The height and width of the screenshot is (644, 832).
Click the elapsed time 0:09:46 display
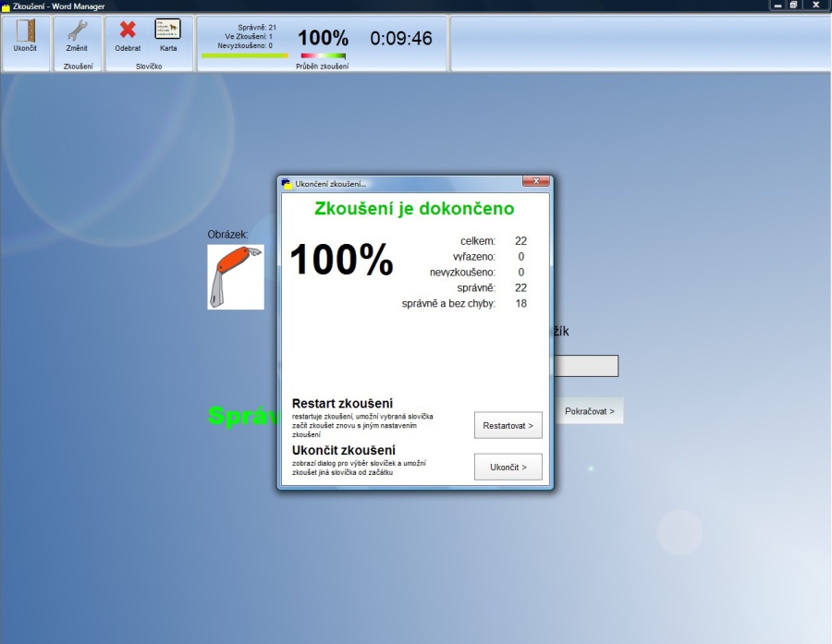(401, 39)
